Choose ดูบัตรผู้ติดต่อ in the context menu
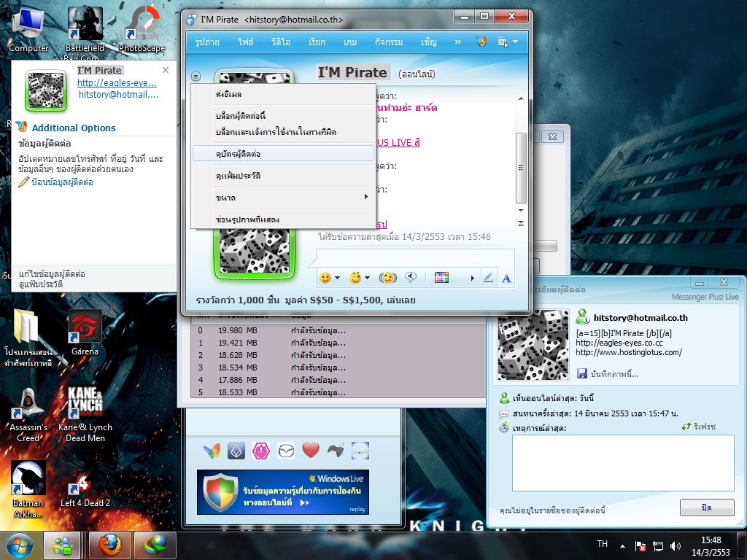The width and height of the screenshot is (747, 560). [x=283, y=154]
